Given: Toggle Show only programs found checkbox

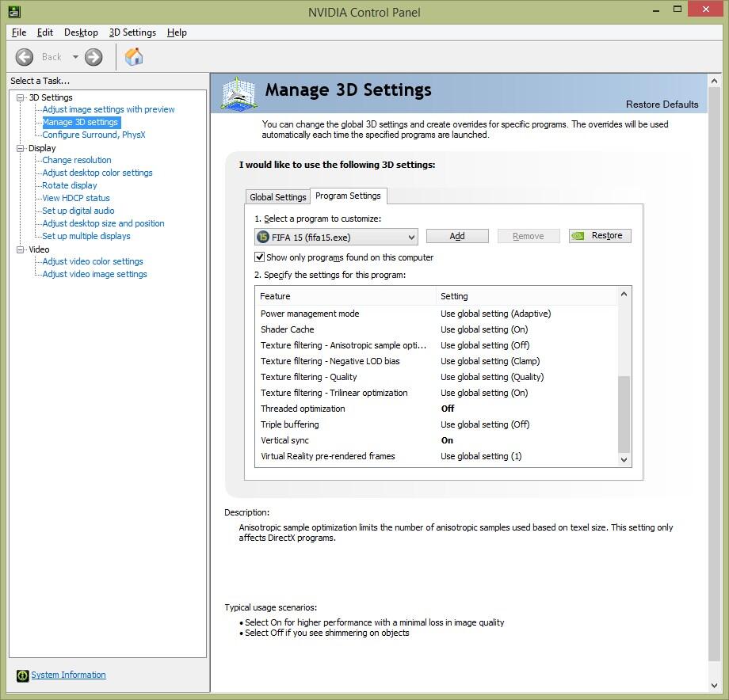Looking at the screenshot, I should pyautogui.click(x=259, y=257).
